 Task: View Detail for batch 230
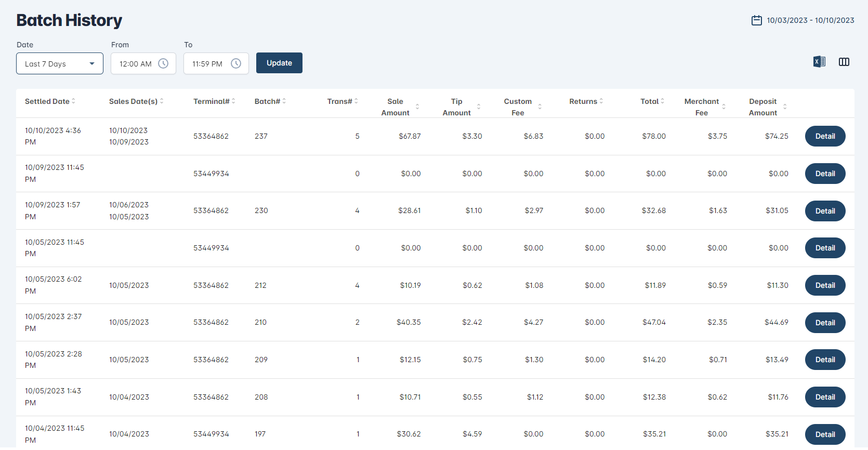click(x=825, y=211)
